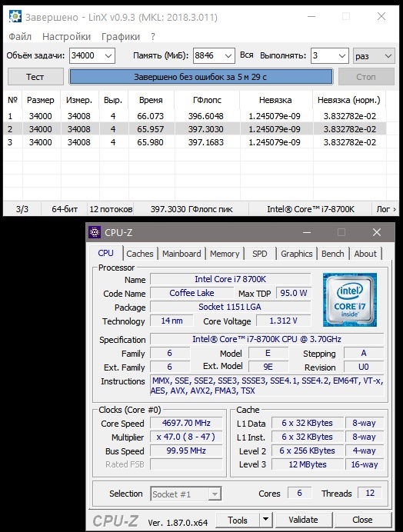Select result row with 396.6048 GFlops
Image resolution: width=403 pixels, height=532 pixels.
click(x=195, y=116)
